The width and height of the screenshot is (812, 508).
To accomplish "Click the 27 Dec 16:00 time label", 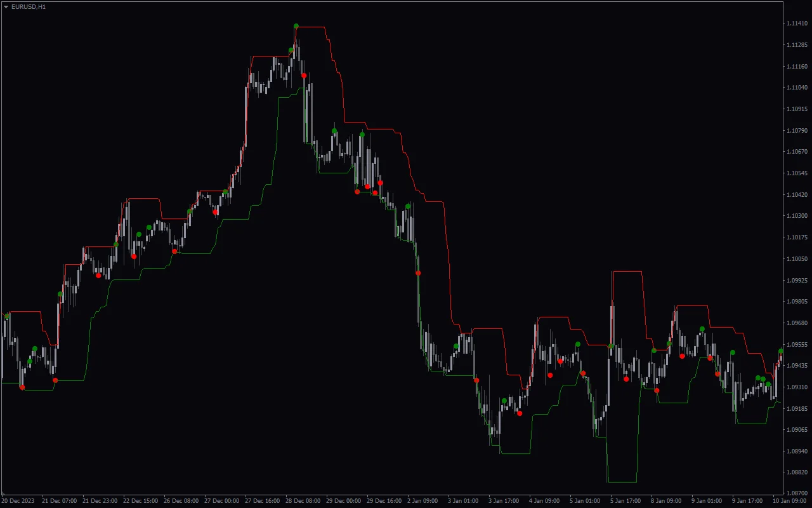I will 262,501.
